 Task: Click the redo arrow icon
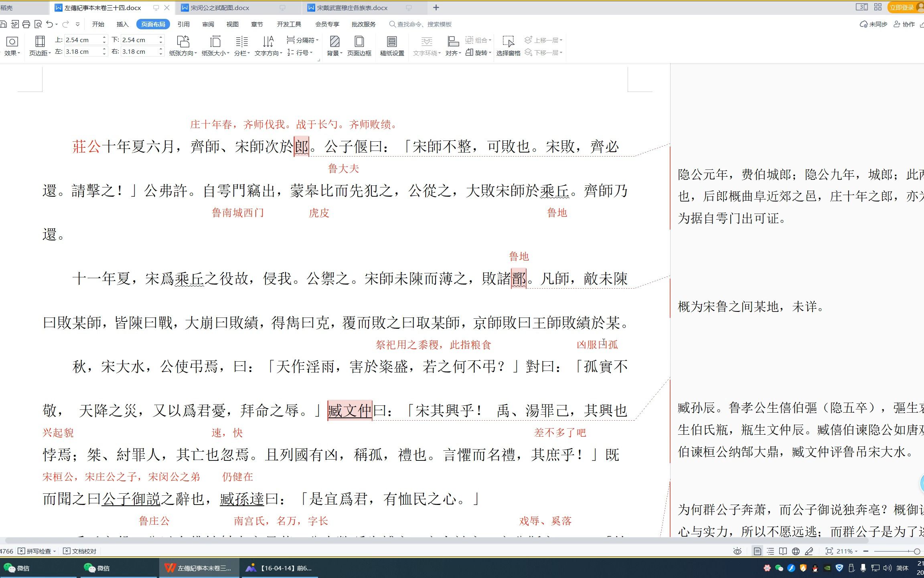pyautogui.click(x=65, y=24)
